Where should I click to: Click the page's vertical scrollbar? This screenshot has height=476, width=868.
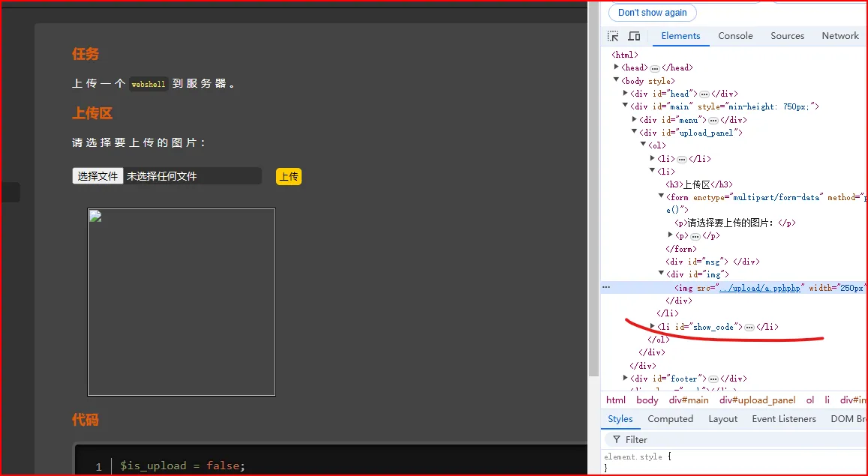[x=593, y=188]
